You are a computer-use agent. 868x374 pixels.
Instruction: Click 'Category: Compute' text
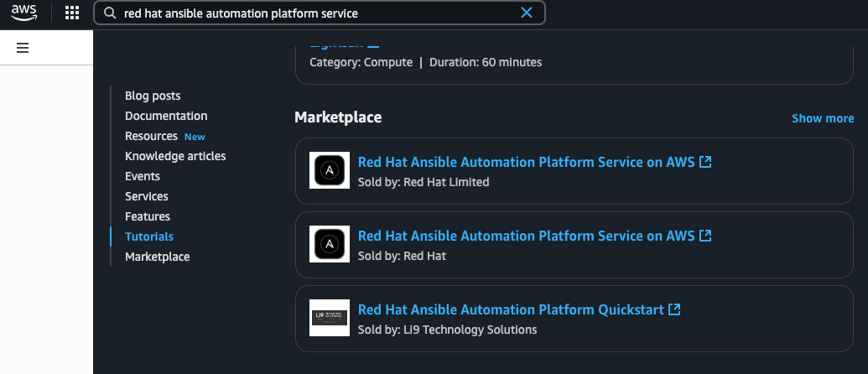361,62
